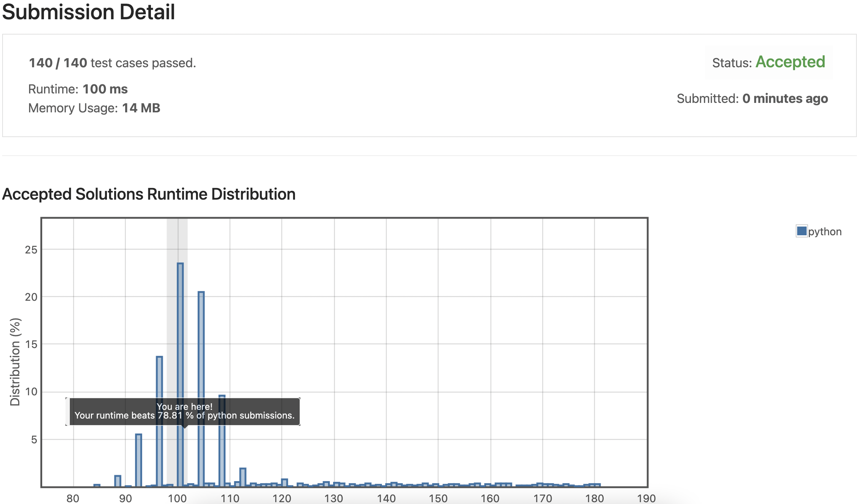Click the small bar at 88 ms
Image resolution: width=859 pixels, height=504 pixels.
pyautogui.click(x=117, y=481)
